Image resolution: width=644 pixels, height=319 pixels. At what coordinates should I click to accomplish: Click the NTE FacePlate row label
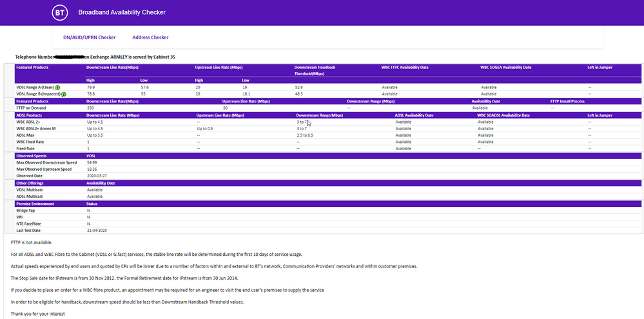(30, 224)
